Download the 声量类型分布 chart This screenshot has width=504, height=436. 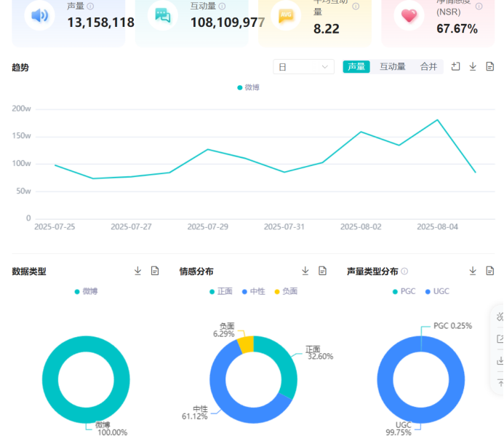coord(473,271)
